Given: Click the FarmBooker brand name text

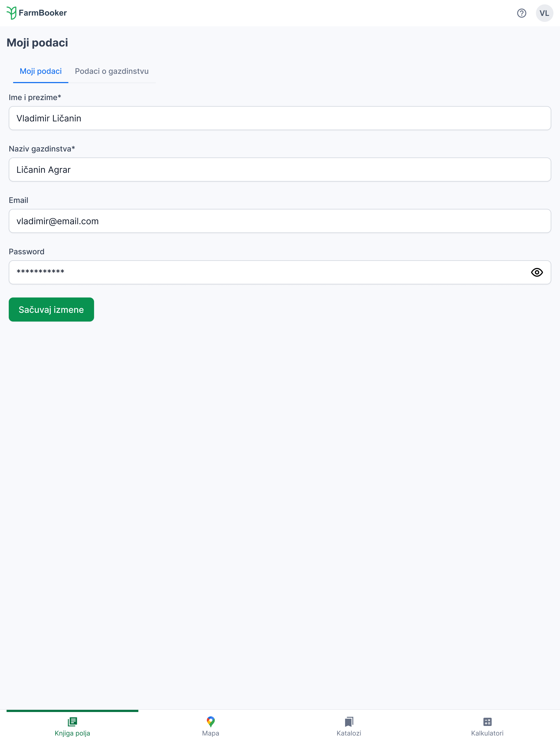Looking at the screenshot, I should [x=43, y=13].
